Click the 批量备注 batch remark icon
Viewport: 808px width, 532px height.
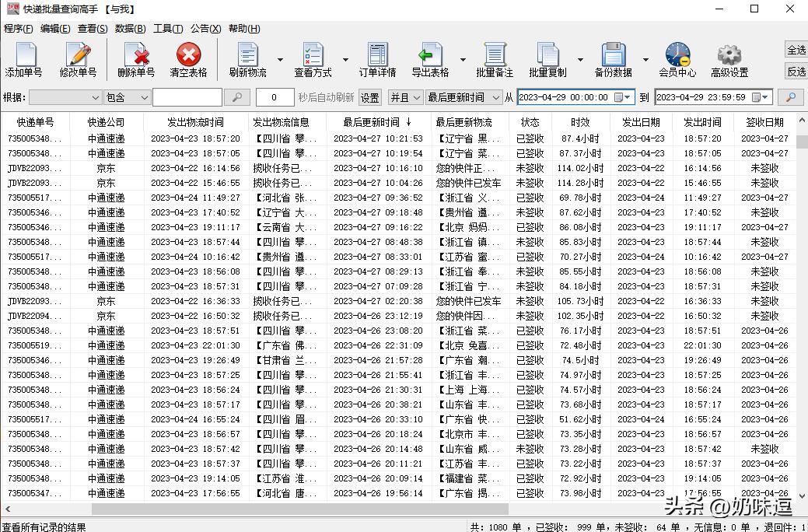[495, 58]
